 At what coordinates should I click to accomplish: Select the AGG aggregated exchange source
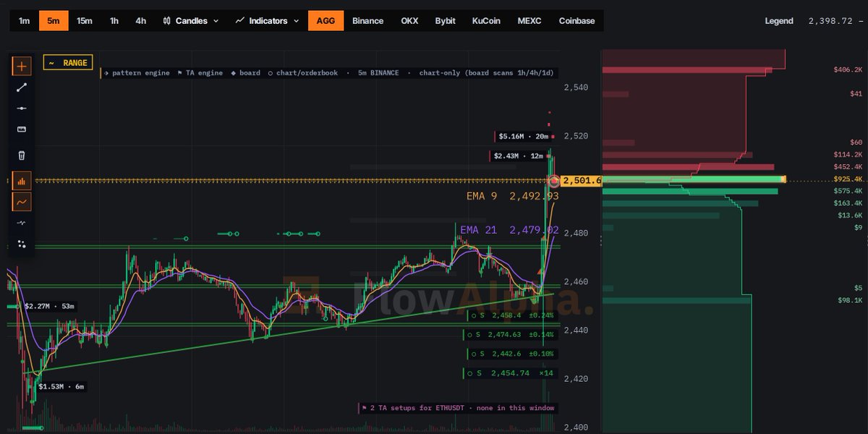click(x=326, y=21)
